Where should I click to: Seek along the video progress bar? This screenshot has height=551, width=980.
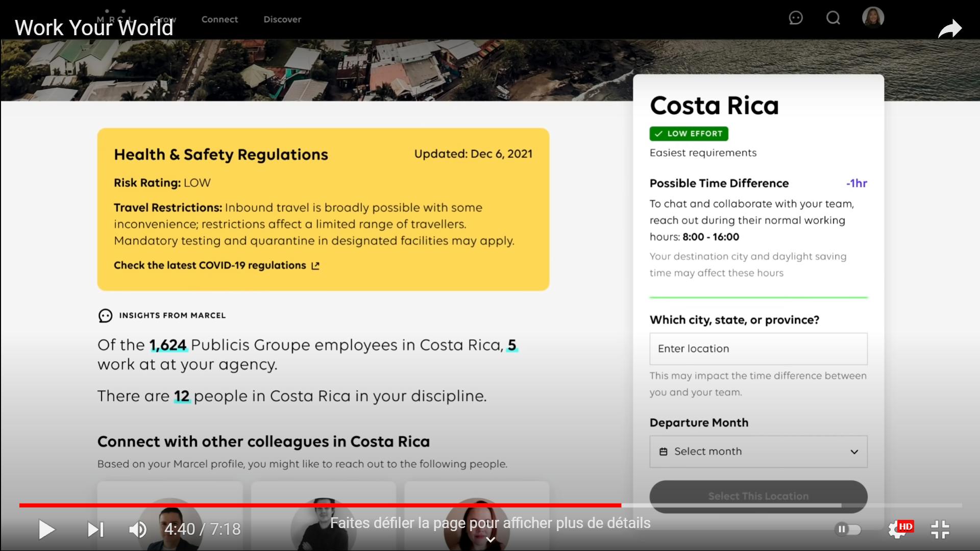(490, 505)
